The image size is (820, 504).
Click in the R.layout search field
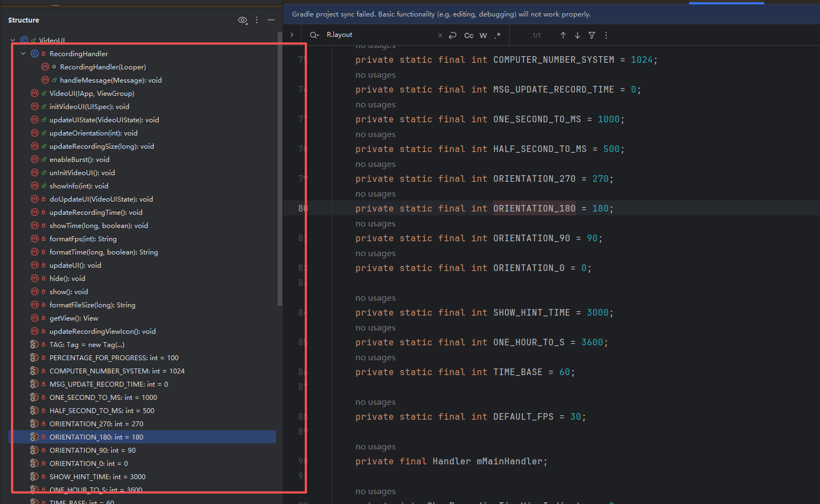380,35
